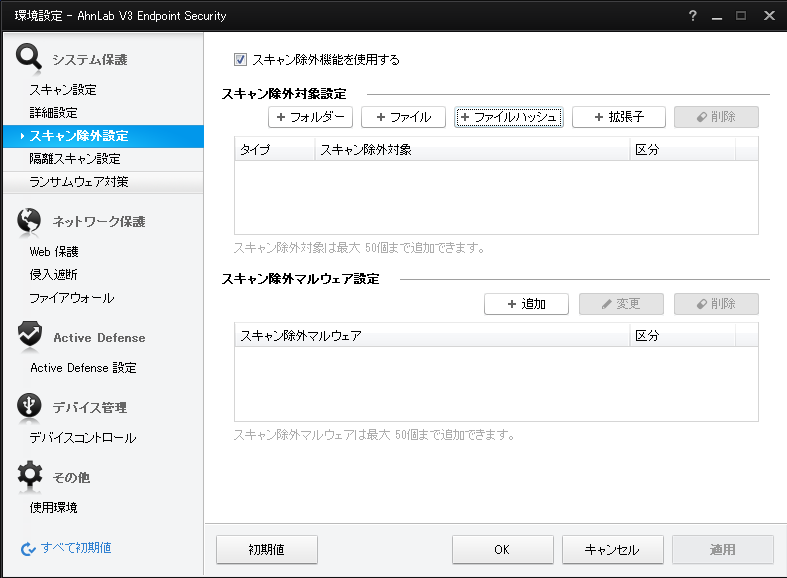Viewport: 787px width, 578px height.
Task: Click スキャン除外マルウェア column header
Action: tap(432, 336)
